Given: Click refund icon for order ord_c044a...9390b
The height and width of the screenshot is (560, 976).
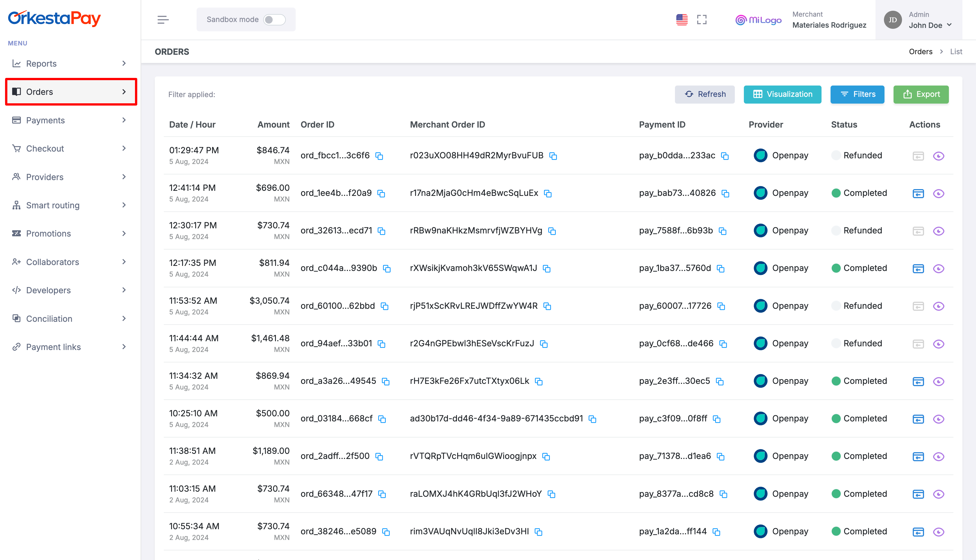Looking at the screenshot, I should [918, 268].
